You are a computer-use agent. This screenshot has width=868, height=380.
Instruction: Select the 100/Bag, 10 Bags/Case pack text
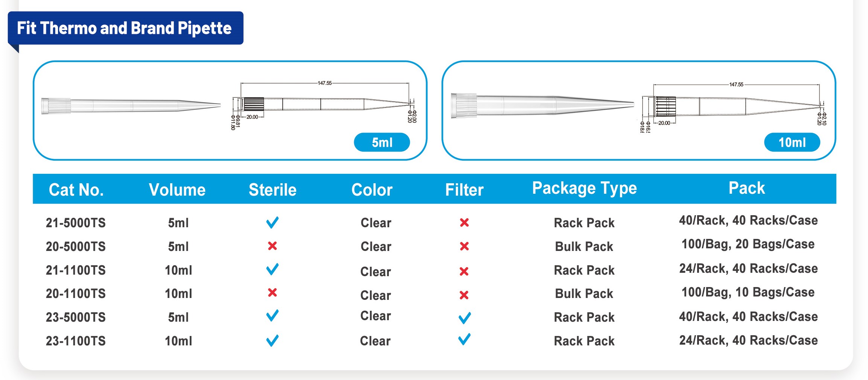click(748, 292)
